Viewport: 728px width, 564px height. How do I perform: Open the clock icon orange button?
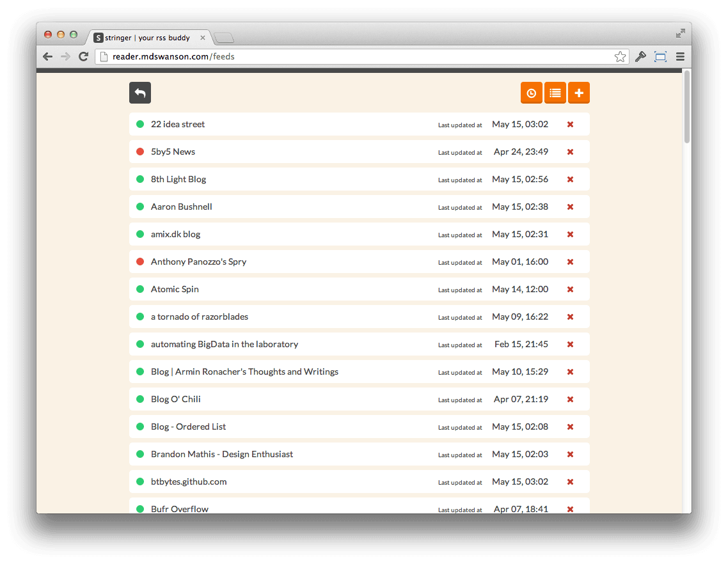pyautogui.click(x=531, y=93)
